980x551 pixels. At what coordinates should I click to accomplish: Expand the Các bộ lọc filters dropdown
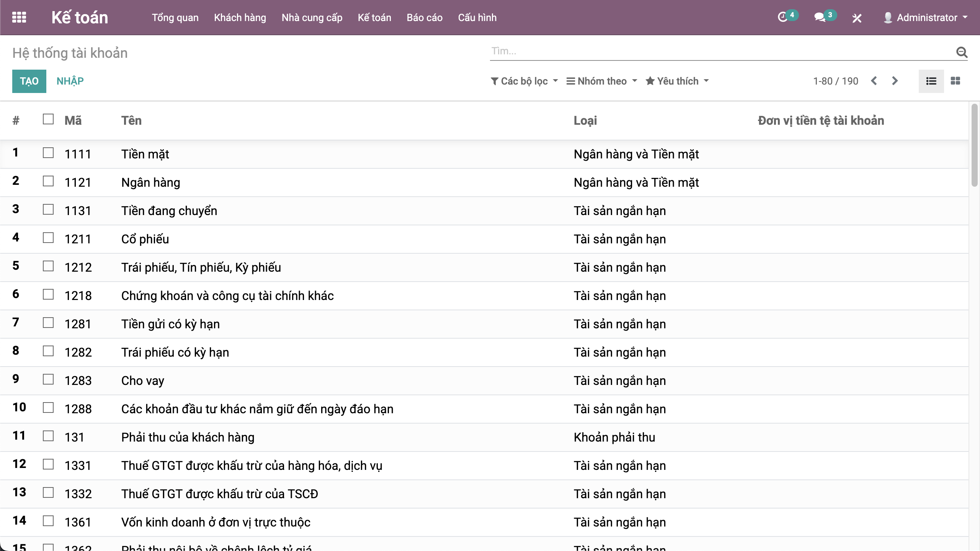(x=524, y=81)
